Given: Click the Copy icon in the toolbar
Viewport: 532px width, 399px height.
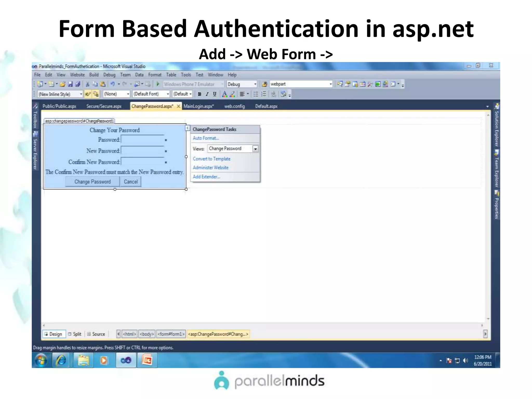Looking at the screenshot, I should tap(95, 84).
